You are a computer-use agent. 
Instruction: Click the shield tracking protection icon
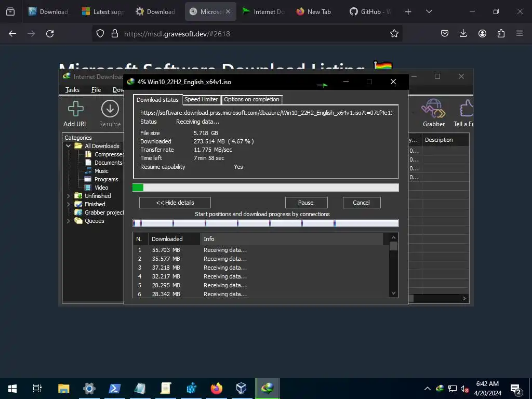[x=100, y=34]
